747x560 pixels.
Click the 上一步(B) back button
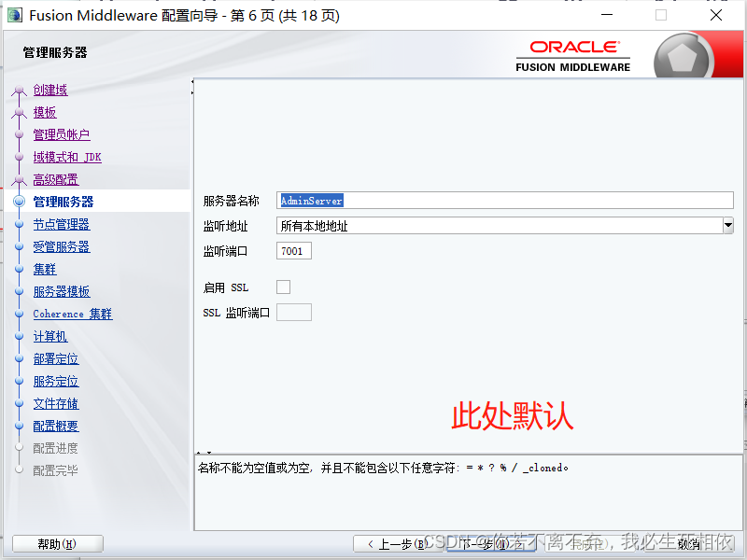tap(398, 544)
